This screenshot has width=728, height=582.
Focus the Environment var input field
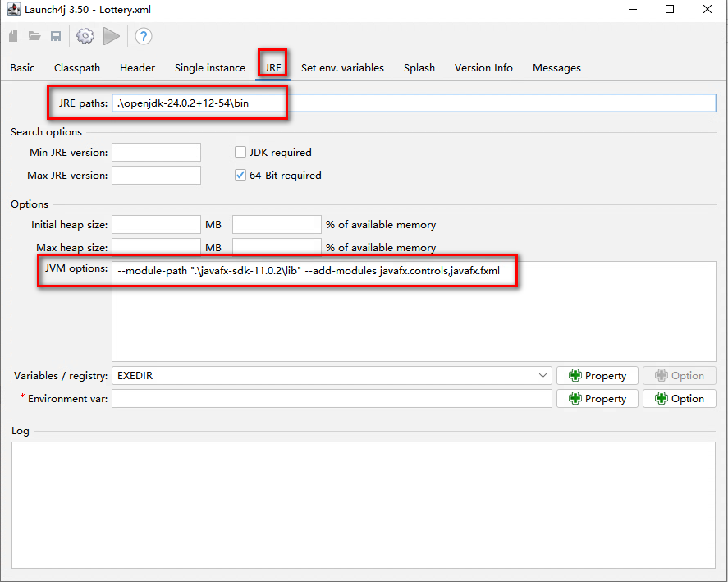[x=332, y=398]
